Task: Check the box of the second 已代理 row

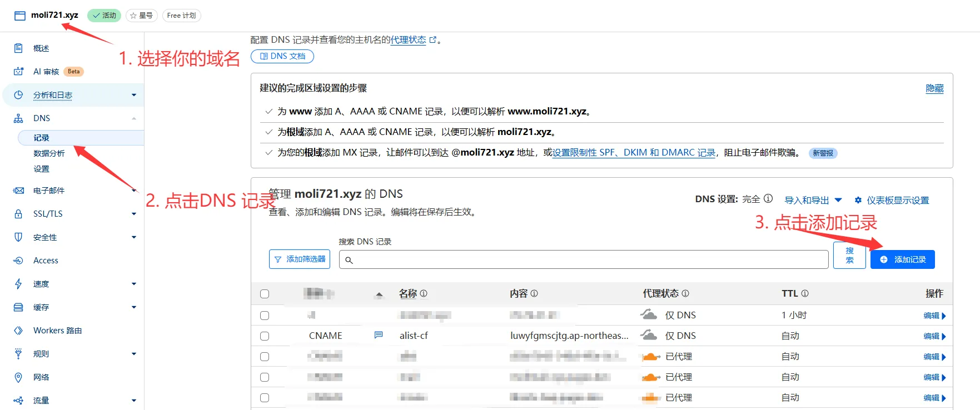Action: 265,377
